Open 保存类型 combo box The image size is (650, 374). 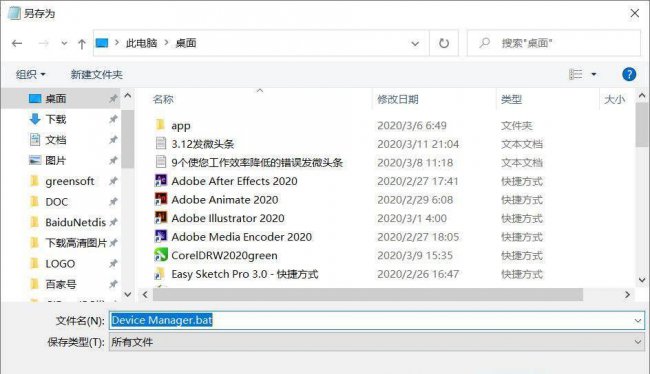(376, 342)
